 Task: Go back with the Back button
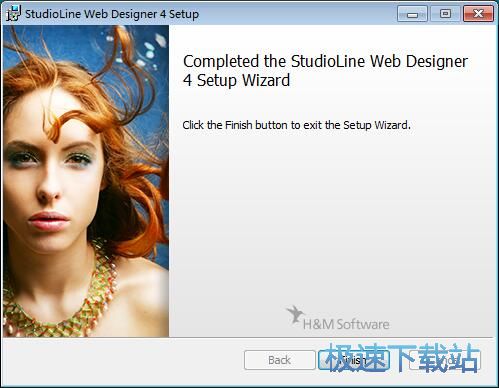(x=280, y=360)
